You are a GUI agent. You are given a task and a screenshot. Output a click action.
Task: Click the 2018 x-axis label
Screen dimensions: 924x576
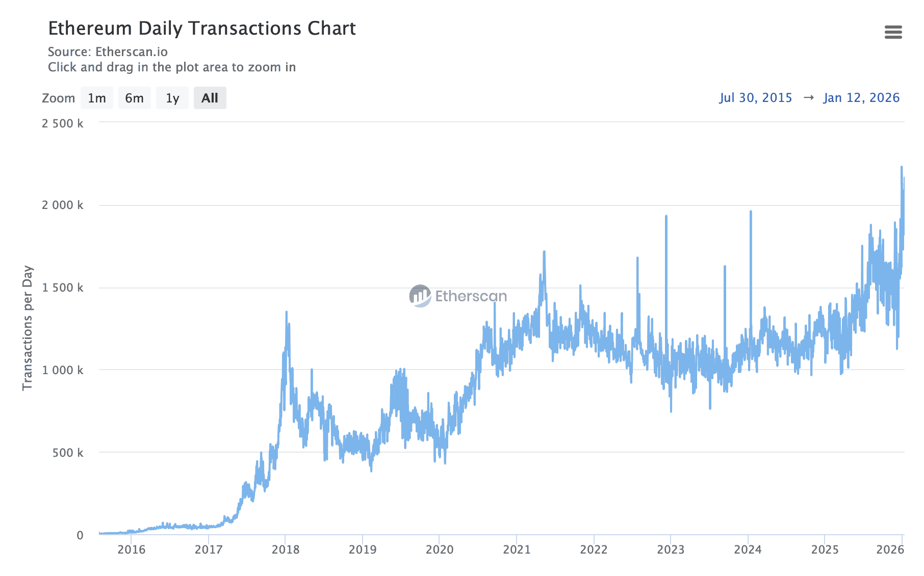[x=286, y=549]
